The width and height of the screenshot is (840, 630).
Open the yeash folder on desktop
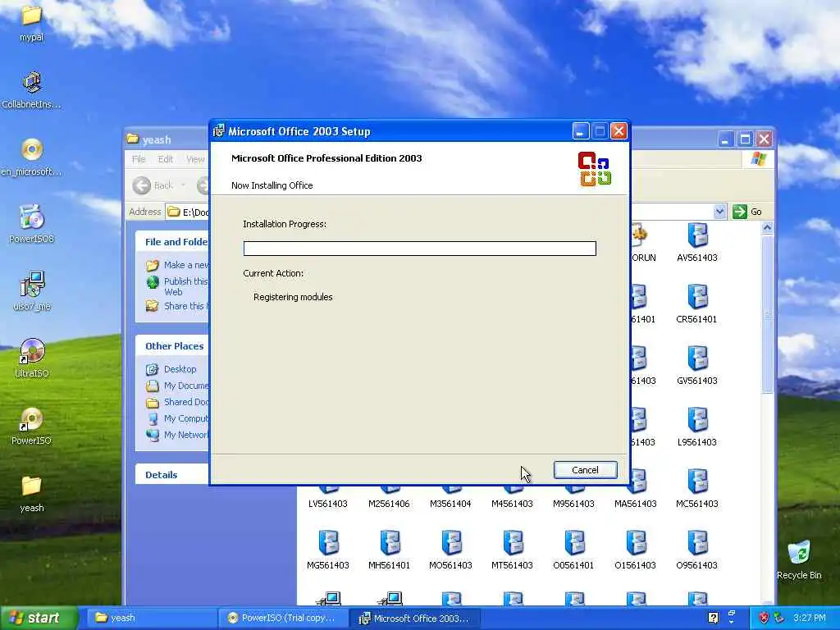pos(32,494)
